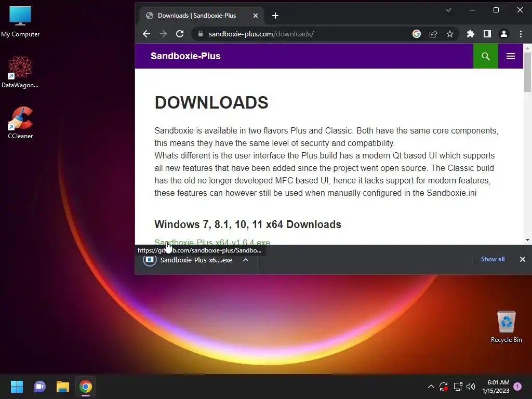Go to Sandboxie-Plus site home logo
532x399 pixels.
(x=185, y=56)
